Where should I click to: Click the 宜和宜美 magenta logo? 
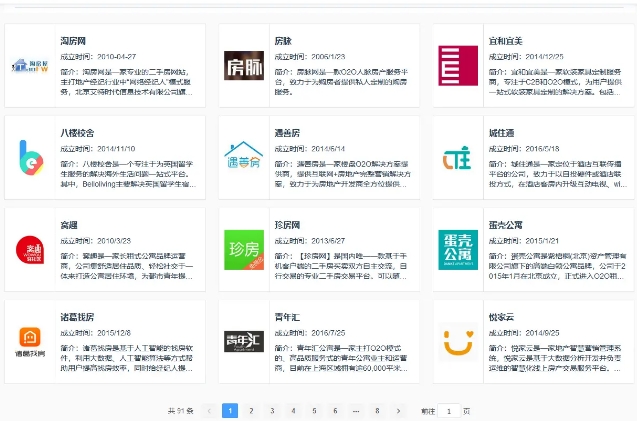[458, 65]
